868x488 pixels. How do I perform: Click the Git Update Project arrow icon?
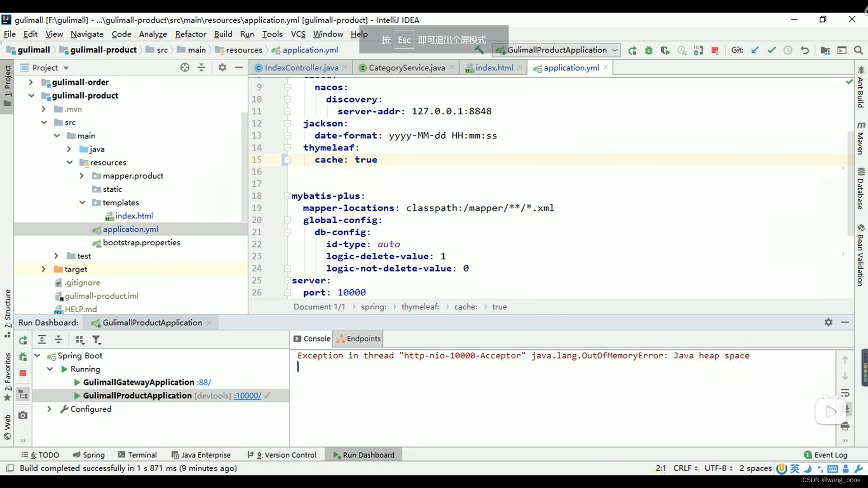pos(755,50)
